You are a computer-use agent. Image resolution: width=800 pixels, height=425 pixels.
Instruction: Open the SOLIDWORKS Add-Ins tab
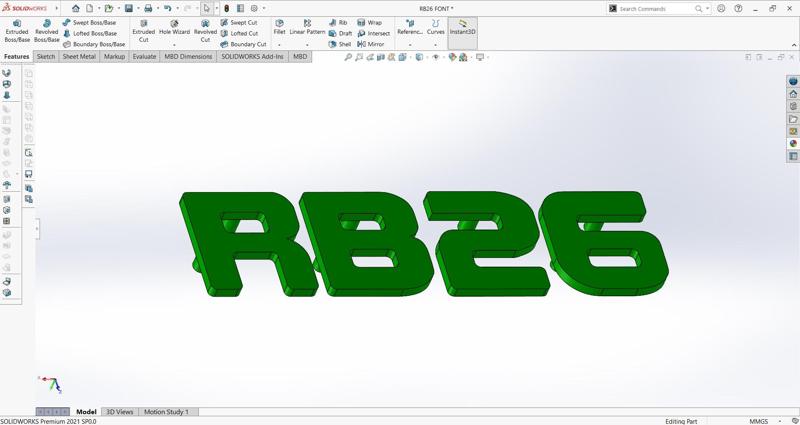click(253, 57)
